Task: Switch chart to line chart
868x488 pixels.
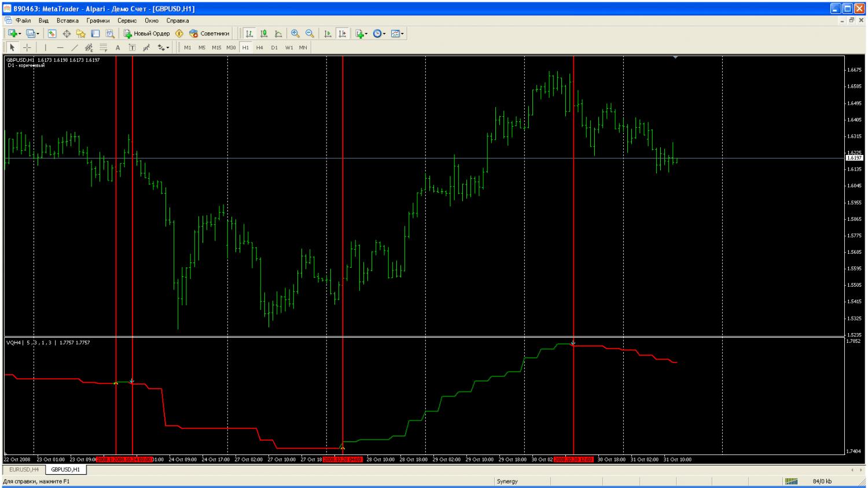Action: pyautogui.click(x=278, y=34)
